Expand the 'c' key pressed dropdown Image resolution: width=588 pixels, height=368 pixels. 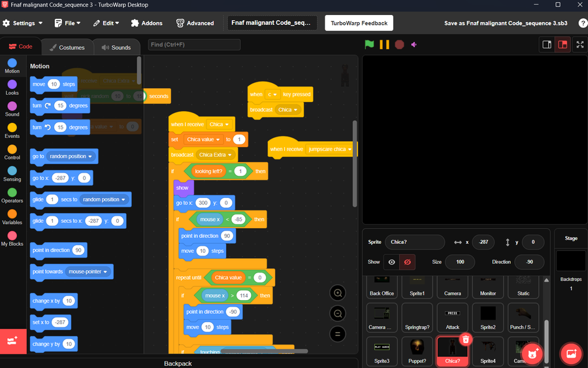point(272,95)
